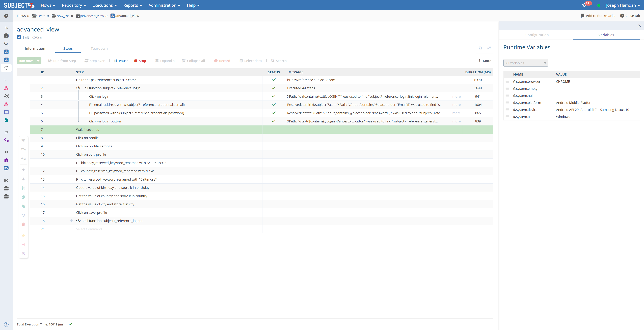Screen dimensions: 644x330
Task: Expand the left sidebar with arrow toggle
Action: [x=6, y=16]
